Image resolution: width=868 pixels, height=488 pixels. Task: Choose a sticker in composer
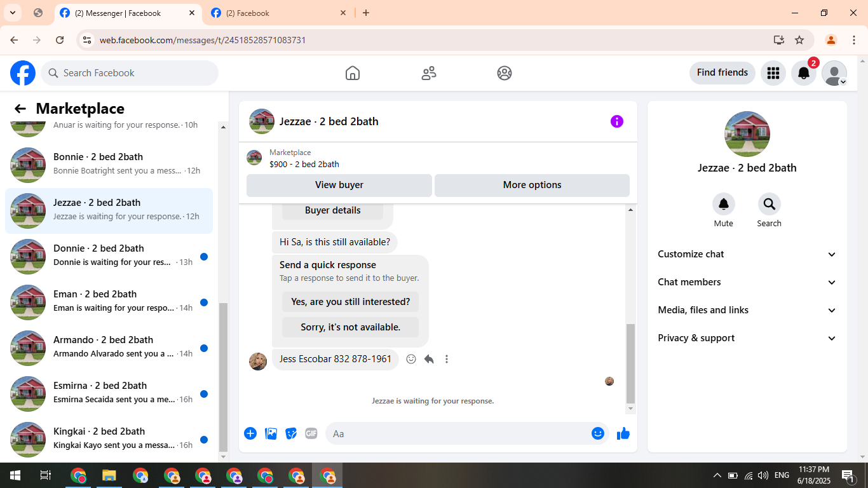pos(291,433)
